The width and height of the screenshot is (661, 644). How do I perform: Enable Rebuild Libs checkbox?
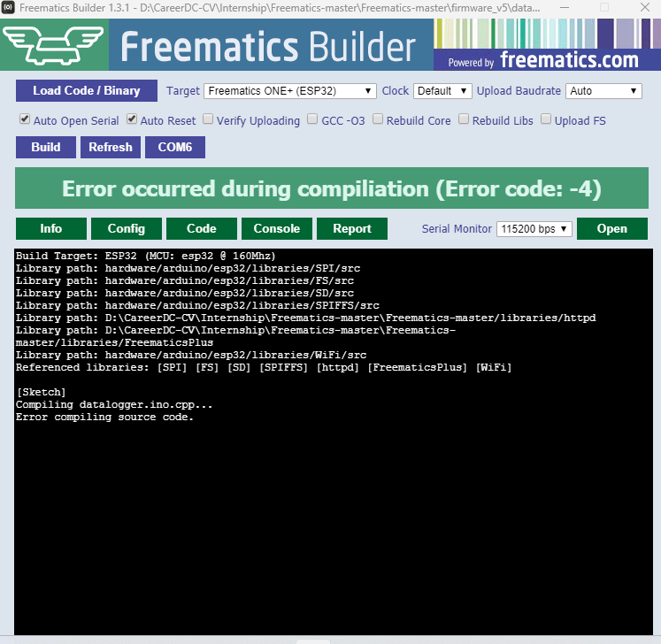point(464,119)
